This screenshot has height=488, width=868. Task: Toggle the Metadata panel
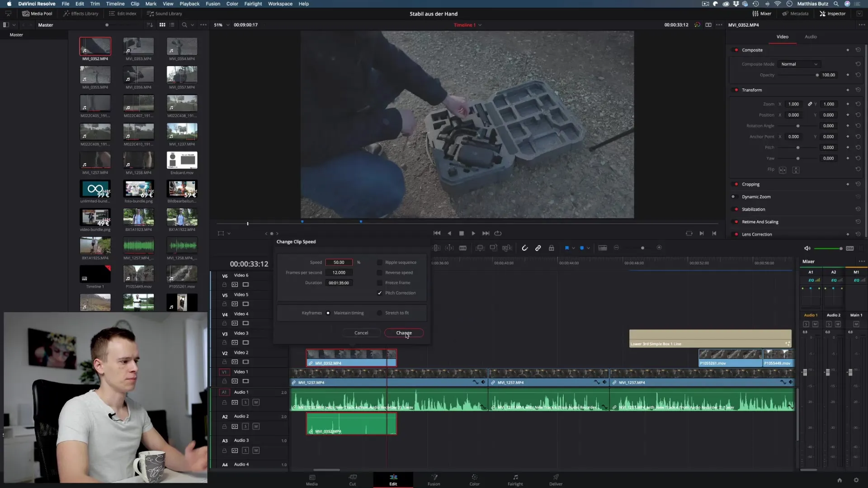point(795,14)
